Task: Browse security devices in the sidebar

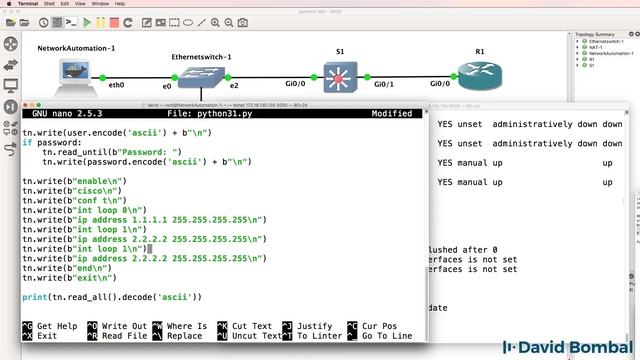Action: (x=11, y=107)
